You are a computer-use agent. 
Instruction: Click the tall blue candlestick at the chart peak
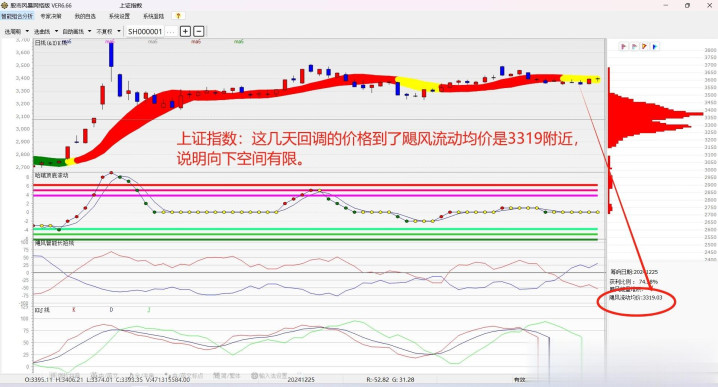point(111,55)
